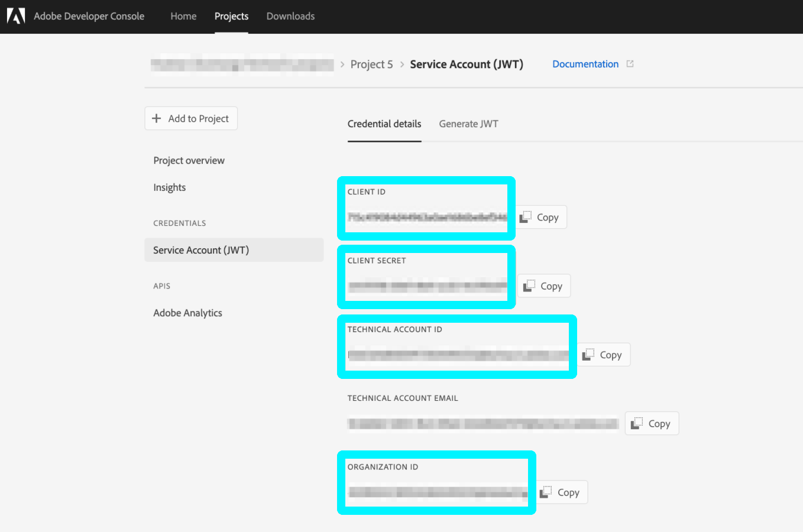Open Insights in the sidebar
The width and height of the screenshot is (803, 532).
click(169, 187)
